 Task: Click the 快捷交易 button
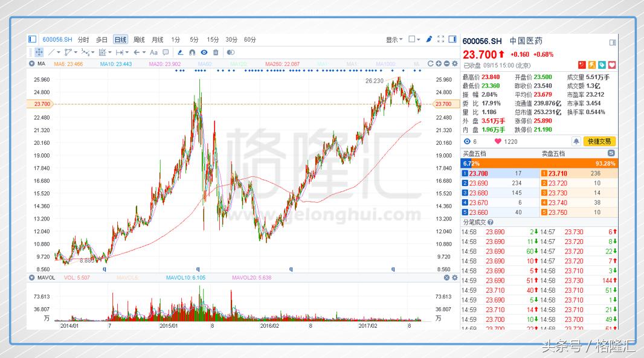[599, 141]
